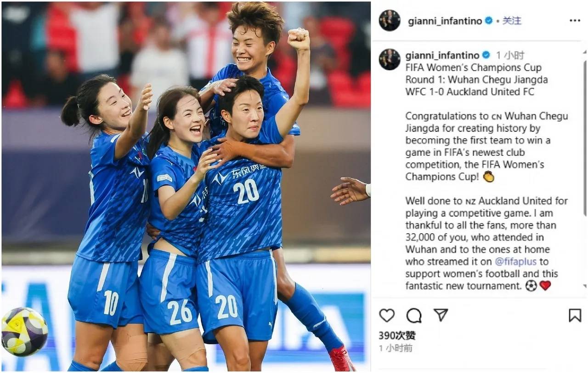Click the celebrating players photo
The width and height of the screenshot is (588, 373).
tap(186, 186)
